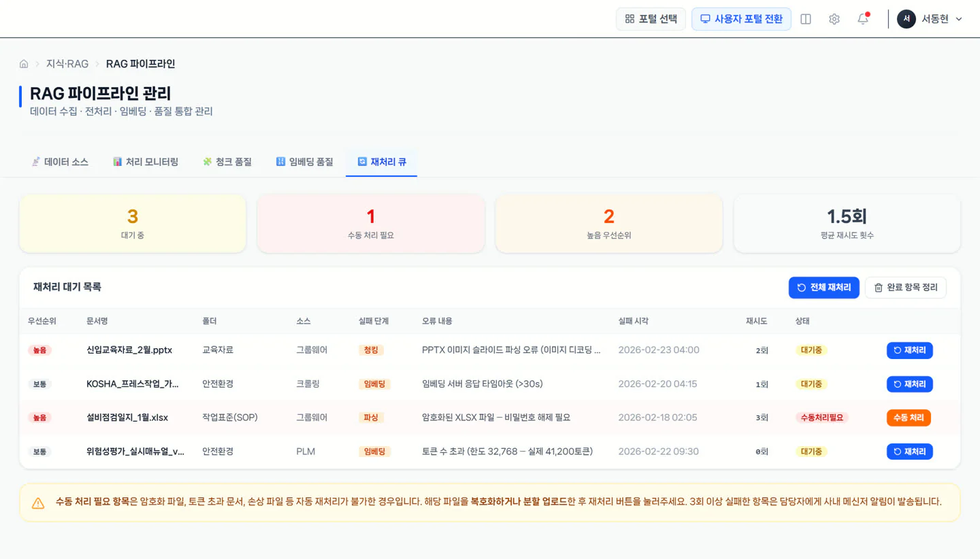Click the timestamp 2026-02-23 04:00
Viewport: 980px width, 559px height.
tap(659, 350)
